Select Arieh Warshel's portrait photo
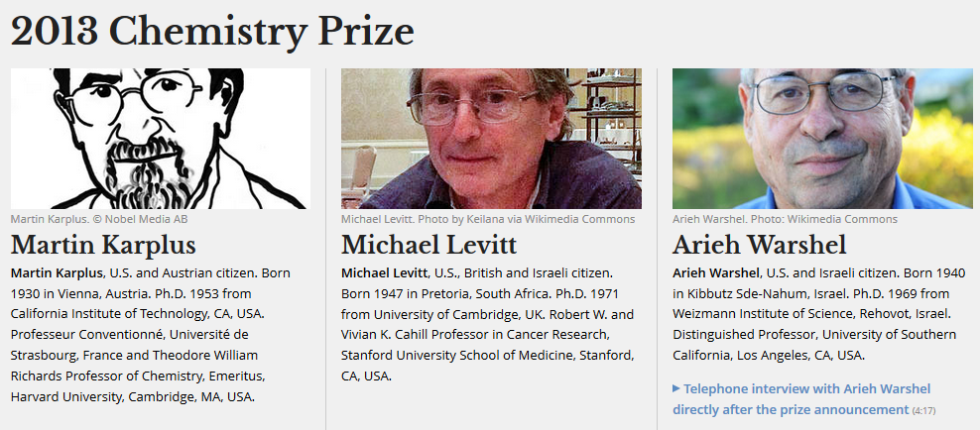Screen dimensions: 980x430 point(822,138)
